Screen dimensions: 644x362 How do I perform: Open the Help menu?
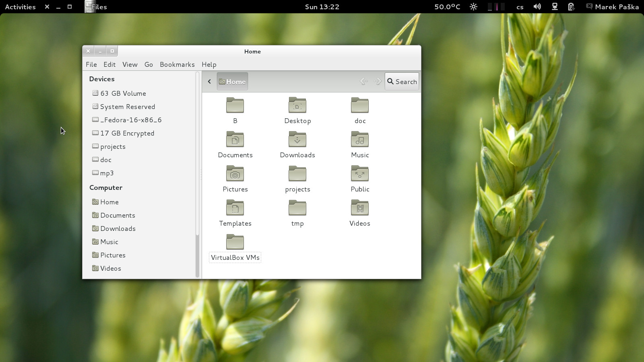pyautogui.click(x=209, y=64)
